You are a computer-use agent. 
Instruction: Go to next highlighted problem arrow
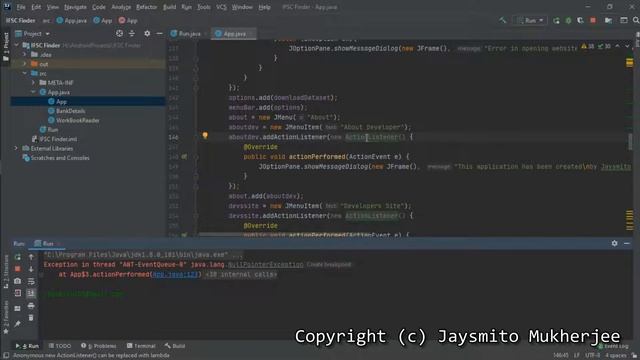click(x=627, y=47)
